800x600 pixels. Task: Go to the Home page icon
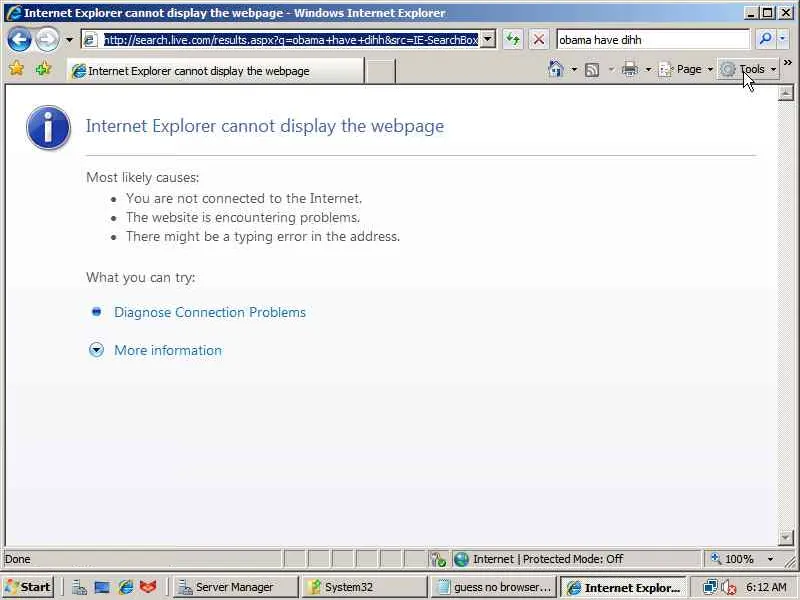(556, 69)
